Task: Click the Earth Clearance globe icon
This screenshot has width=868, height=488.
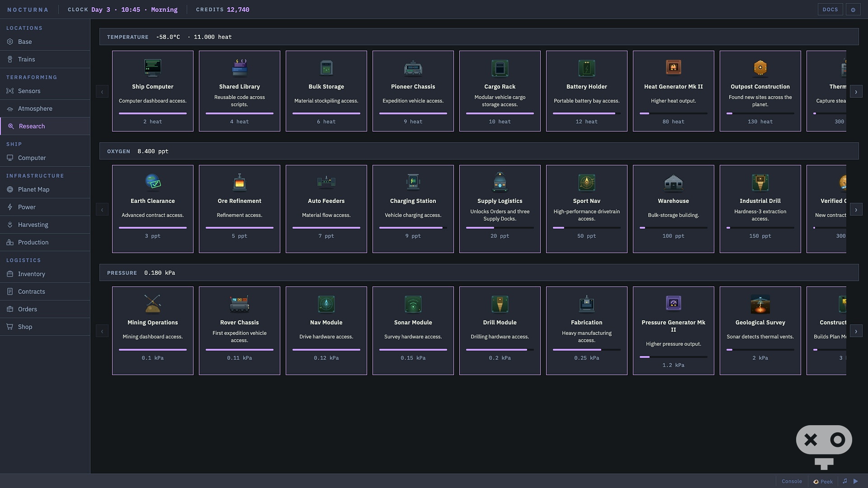Action: tap(153, 182)
